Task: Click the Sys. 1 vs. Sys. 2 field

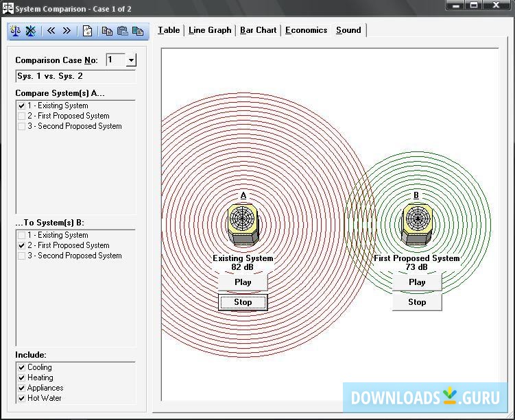Action: tap(75, 76)
